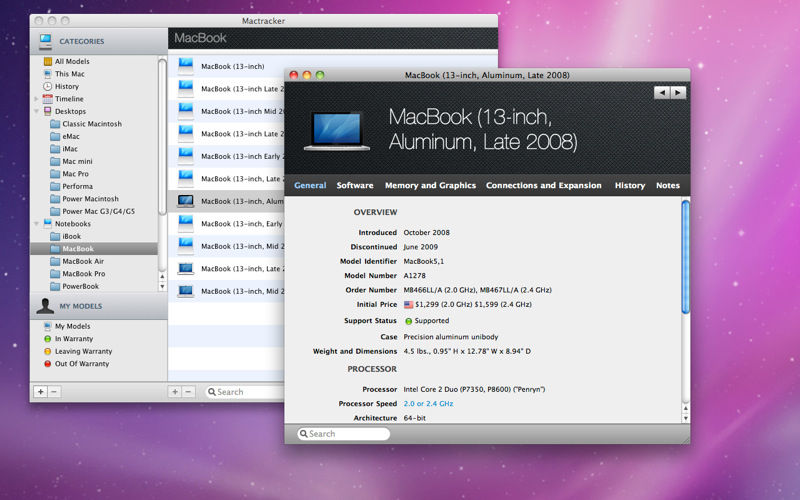Click the Categories header computer icon

[x=45, y=41]
